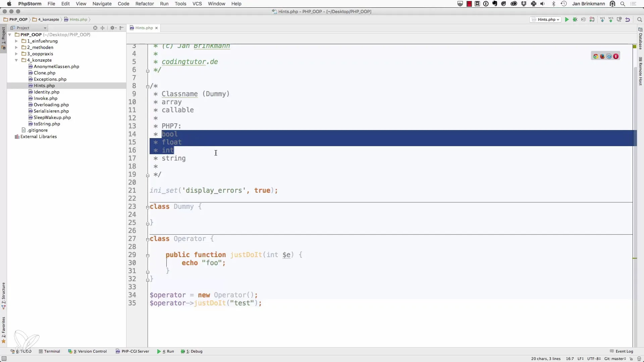Collapse the PHP_OOP project root
644x362 pixels.
click(x=10, y=35)
